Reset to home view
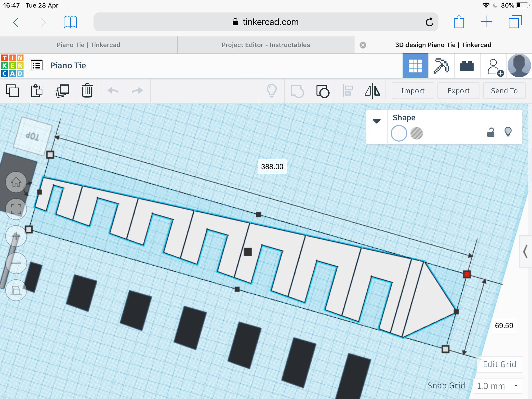 point(16,182)
